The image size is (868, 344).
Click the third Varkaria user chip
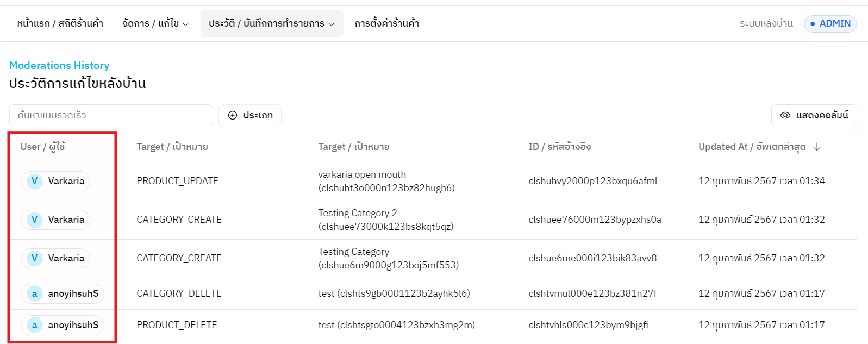55,258
